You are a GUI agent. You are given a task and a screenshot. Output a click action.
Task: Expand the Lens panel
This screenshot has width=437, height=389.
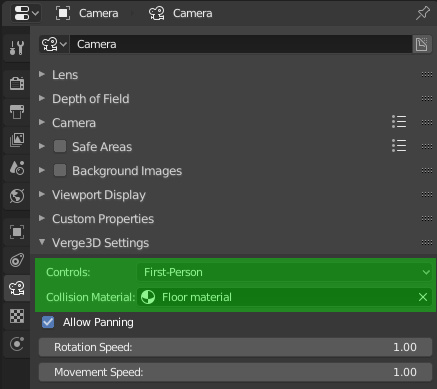65,75
